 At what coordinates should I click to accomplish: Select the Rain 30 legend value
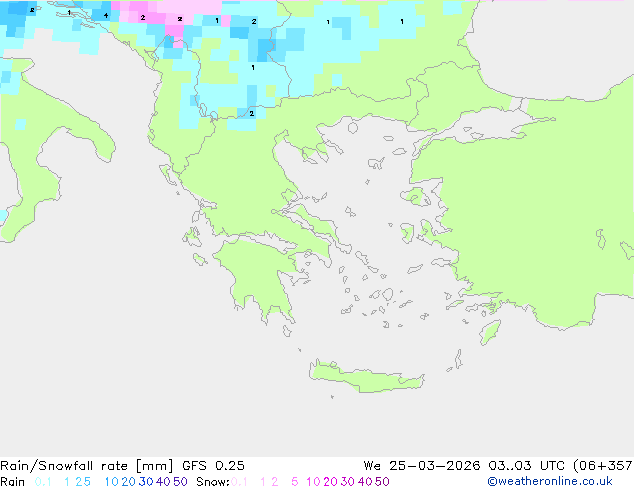pos(146,482)
